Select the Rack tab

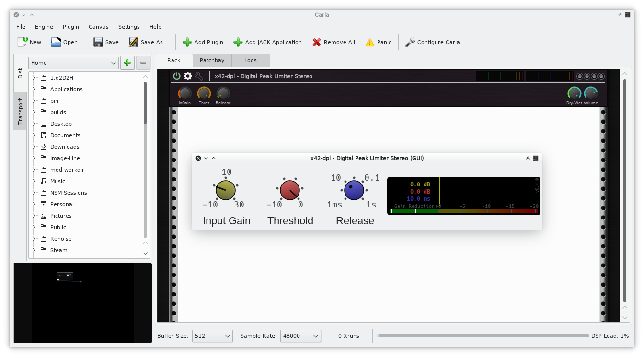[174, 60]
